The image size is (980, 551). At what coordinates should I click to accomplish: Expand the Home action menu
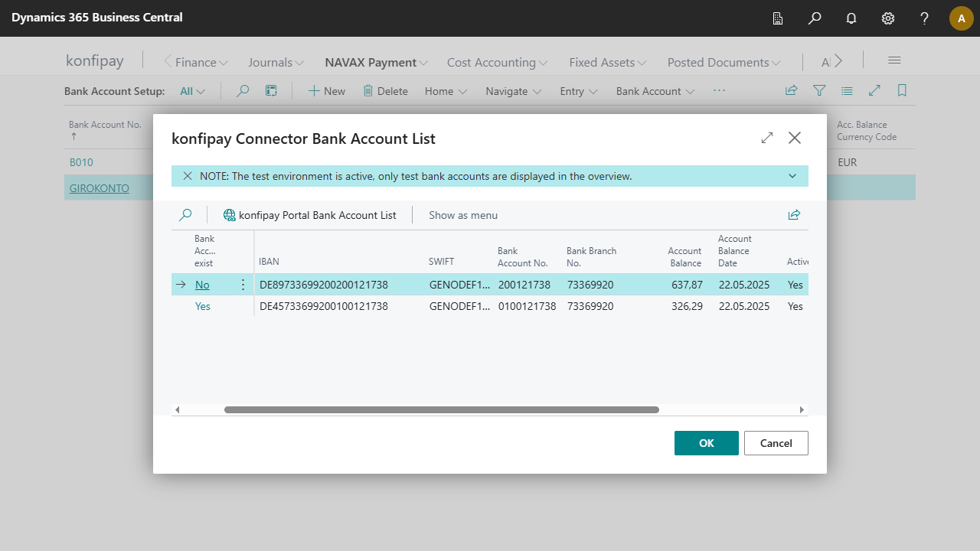click(x=446, y=91)
